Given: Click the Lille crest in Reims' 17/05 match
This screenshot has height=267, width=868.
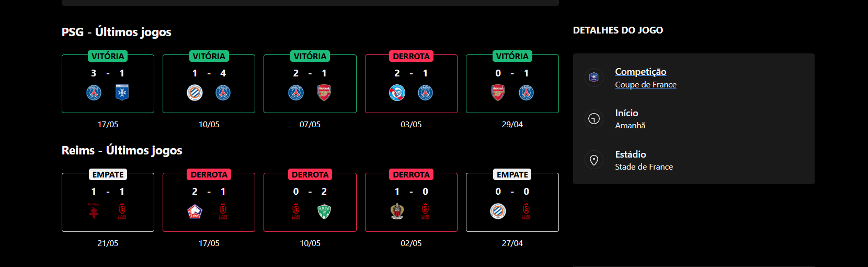Looking at the screenshot, I should tap(195, 212).
